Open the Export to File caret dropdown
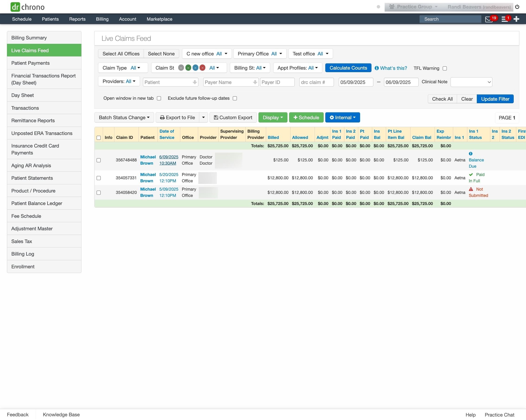Image resolution: width=526 pixels, height=420 pixels. [203, 118]
